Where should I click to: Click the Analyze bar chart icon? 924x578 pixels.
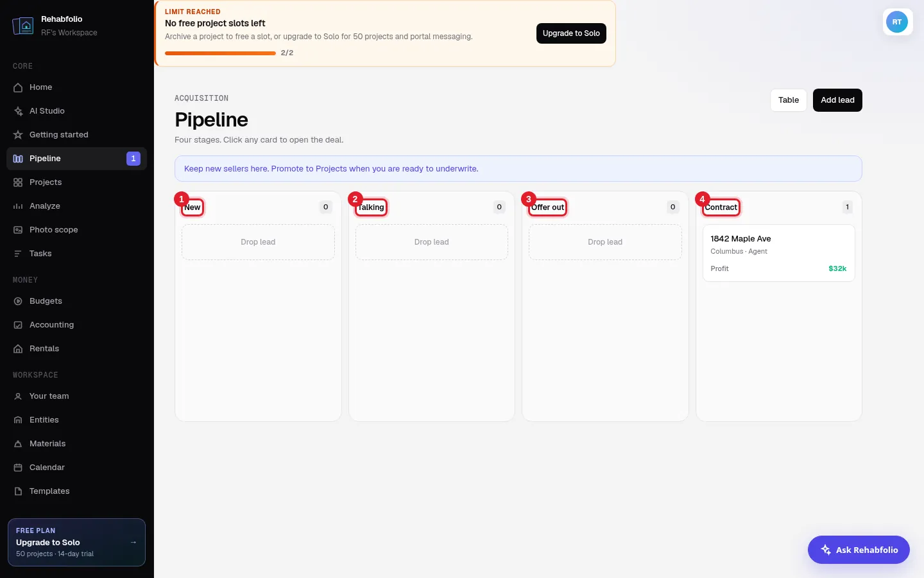pos(18,206)
